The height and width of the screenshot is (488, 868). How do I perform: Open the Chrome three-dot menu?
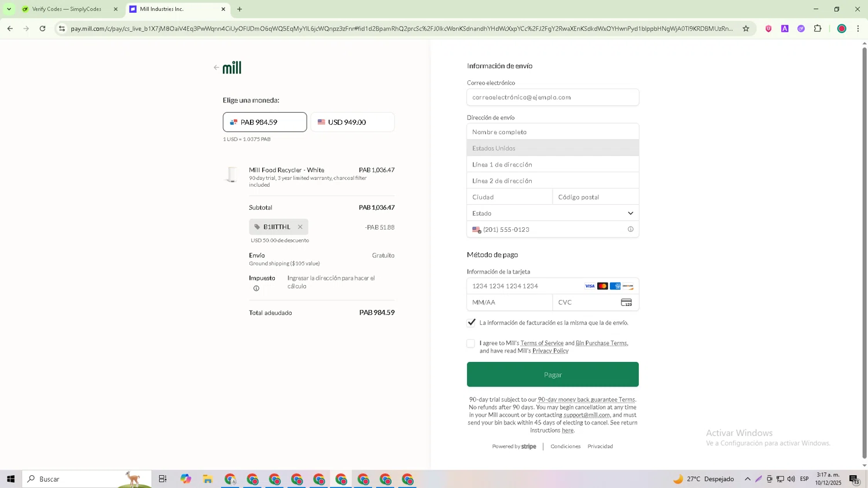click(x=858, y=28)
